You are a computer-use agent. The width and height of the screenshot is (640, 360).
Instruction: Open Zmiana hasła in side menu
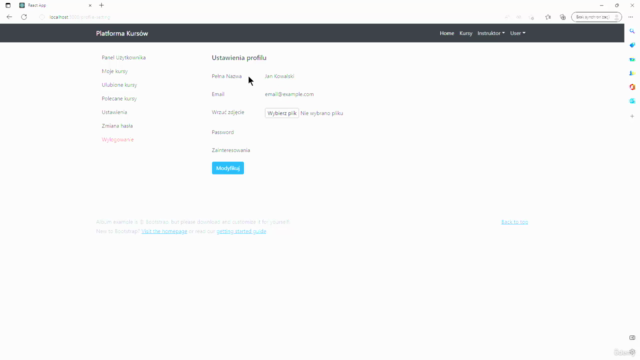coord(117,126)
